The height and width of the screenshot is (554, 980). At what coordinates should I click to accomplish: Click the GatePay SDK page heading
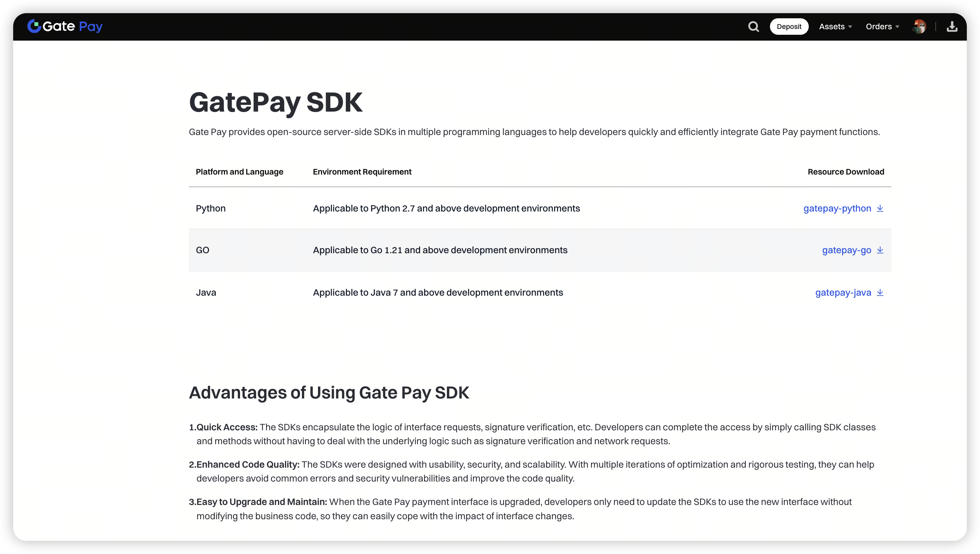tap(276, 102)
